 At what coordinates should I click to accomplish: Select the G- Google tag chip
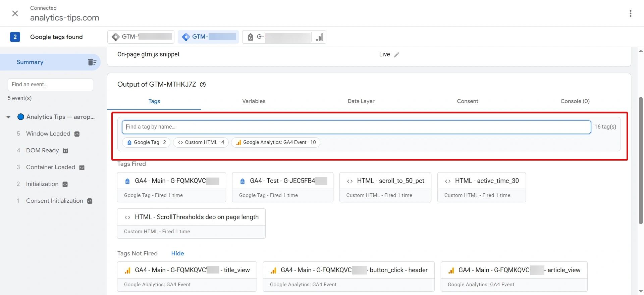tap(284, 37)
